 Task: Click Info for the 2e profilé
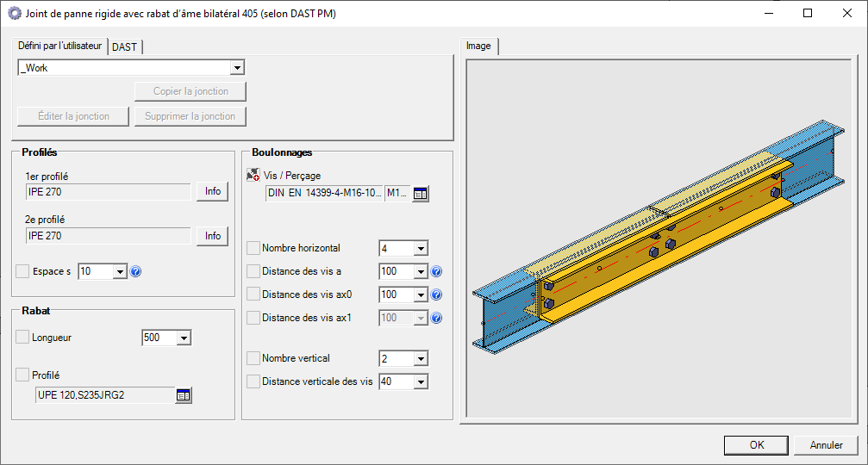213,236
